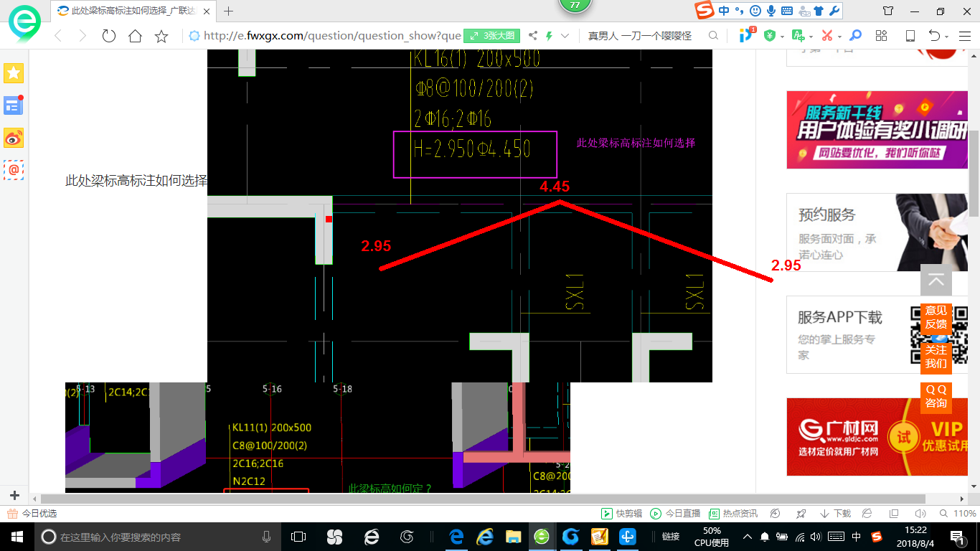The height and width of the screenshot is (551, 980).
Task: Click the green lightning speed mode icon
Action: pyautogui.click(x=549, y=36)
